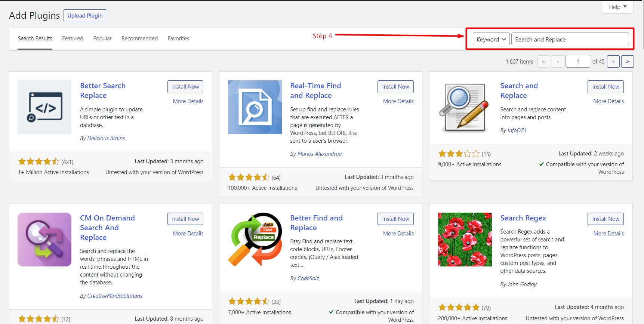This screenshot has width=644, height=324.
Task: Click the Better Search Replace plugin icon
Action: [x=44, y=107]
